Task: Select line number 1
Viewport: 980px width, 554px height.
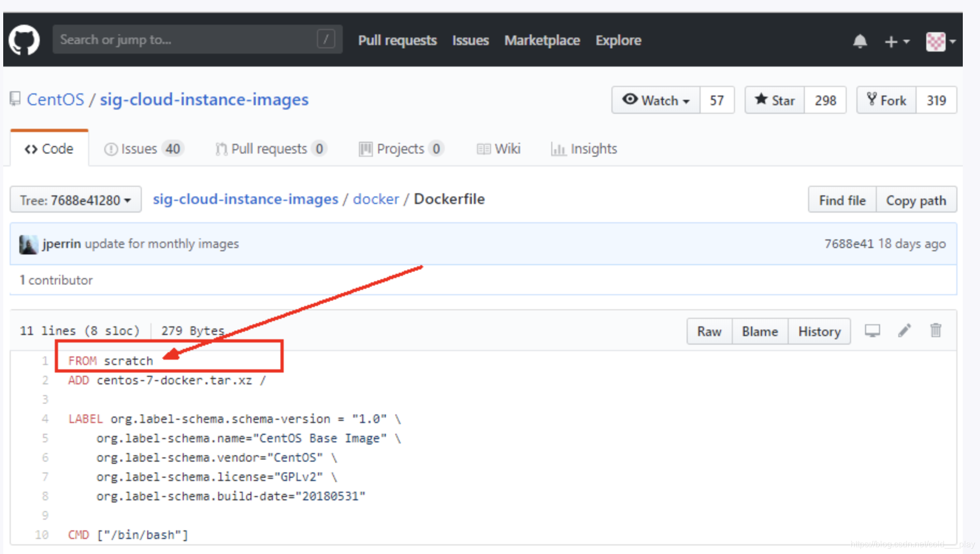Action: pyautogui.click(x=45, y=361)
